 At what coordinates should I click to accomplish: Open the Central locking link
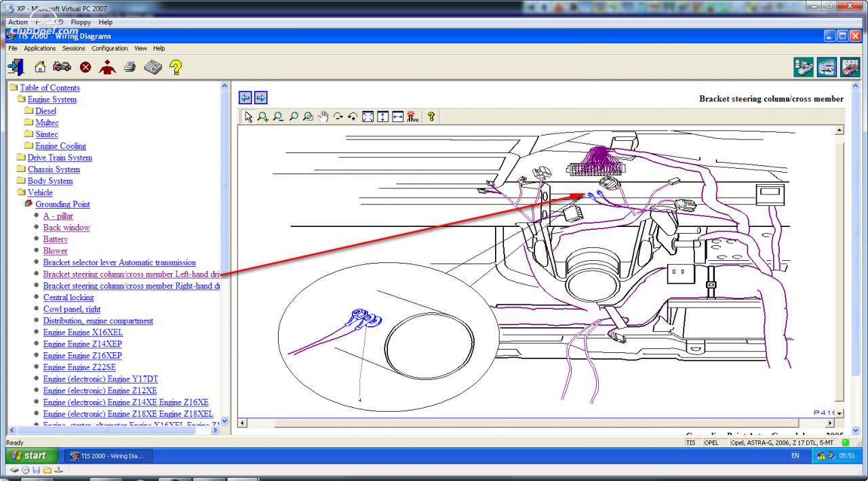click(68, 297)
